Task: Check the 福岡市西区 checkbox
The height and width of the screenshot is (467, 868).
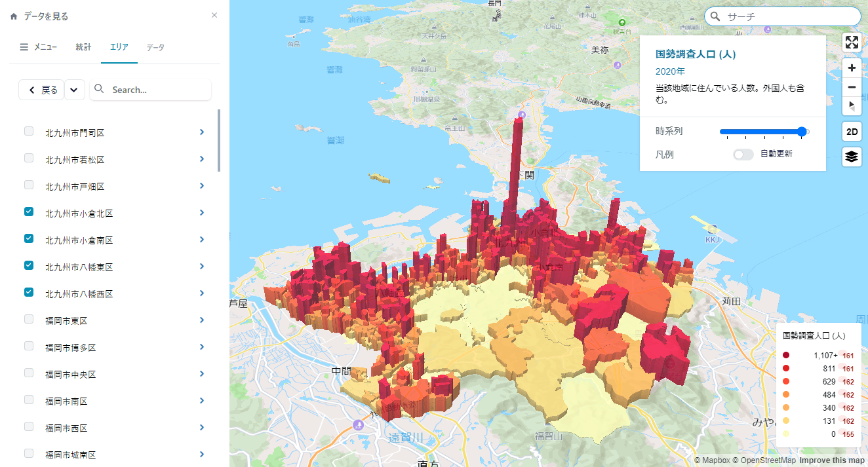Action: [29, 426]
